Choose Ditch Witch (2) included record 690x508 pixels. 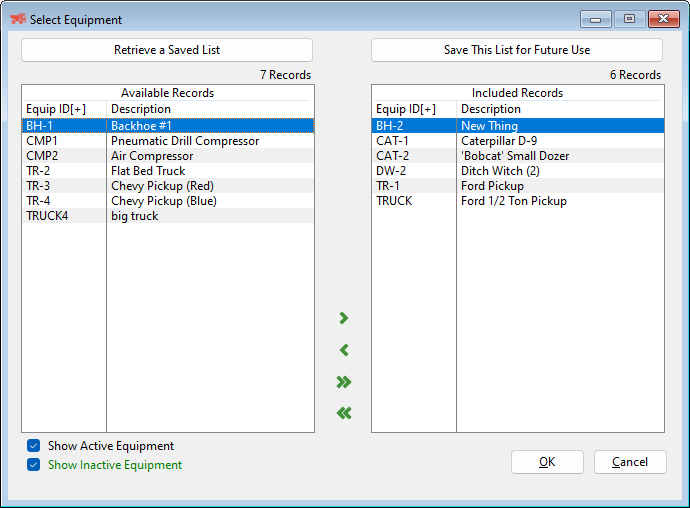click(x=500, y=171)
